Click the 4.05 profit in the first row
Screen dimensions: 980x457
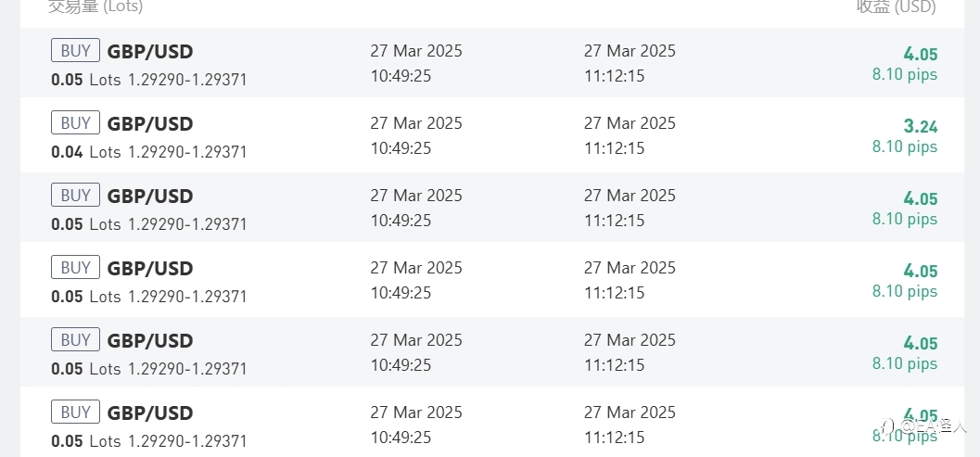(921, 55)
